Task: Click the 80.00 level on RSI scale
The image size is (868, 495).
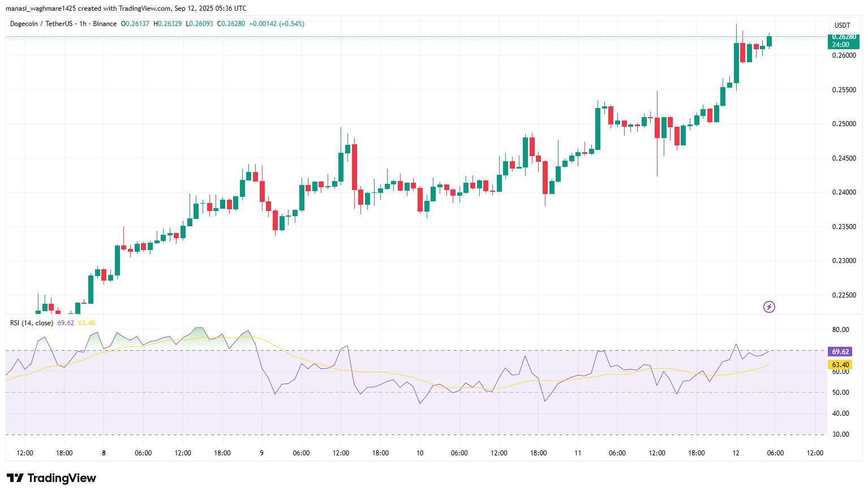Action: 841,330
